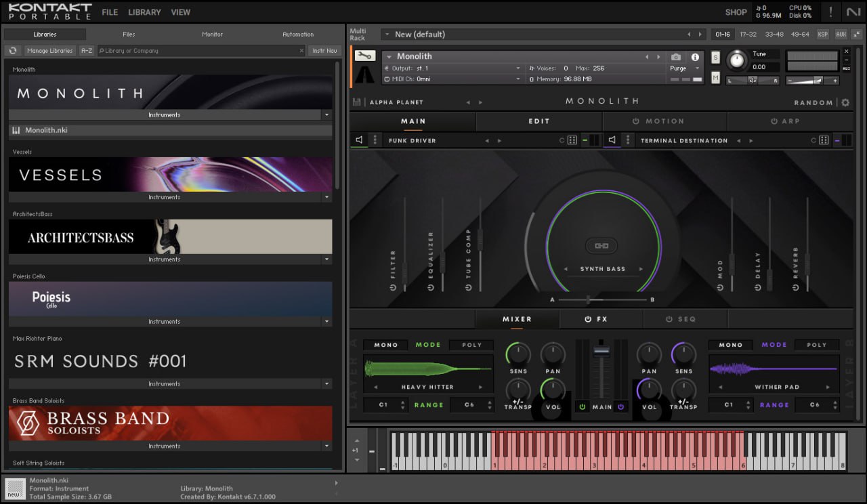Click the randomize dice icon for Funk Driver
Screen dimensions: 867x504
click(x=572, y=140)
